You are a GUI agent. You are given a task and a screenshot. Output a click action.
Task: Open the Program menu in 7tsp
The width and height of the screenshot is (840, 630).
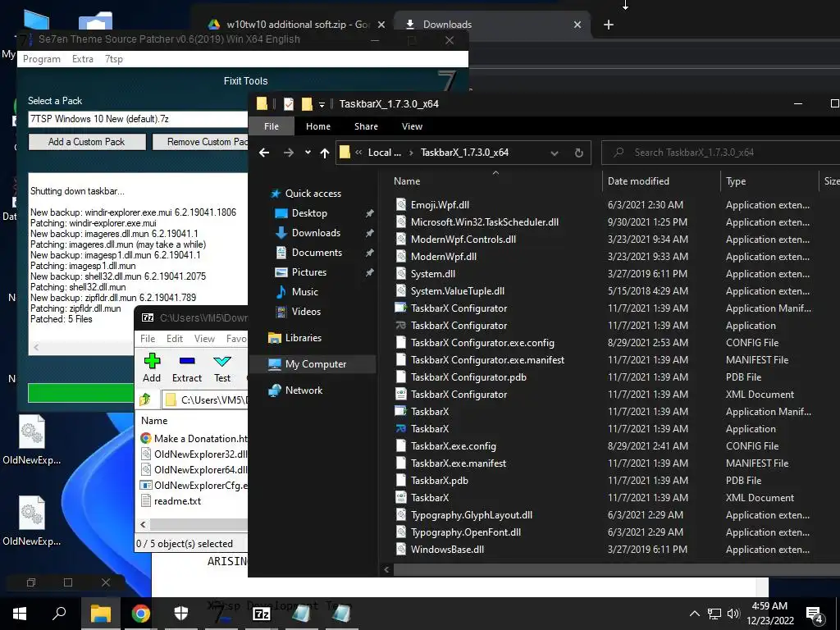point(42,59)
